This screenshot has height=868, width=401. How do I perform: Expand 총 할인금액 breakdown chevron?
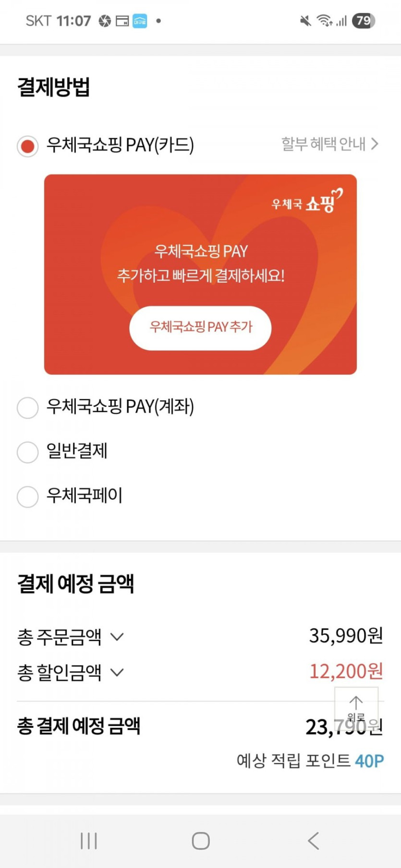[x=117, y=672]
